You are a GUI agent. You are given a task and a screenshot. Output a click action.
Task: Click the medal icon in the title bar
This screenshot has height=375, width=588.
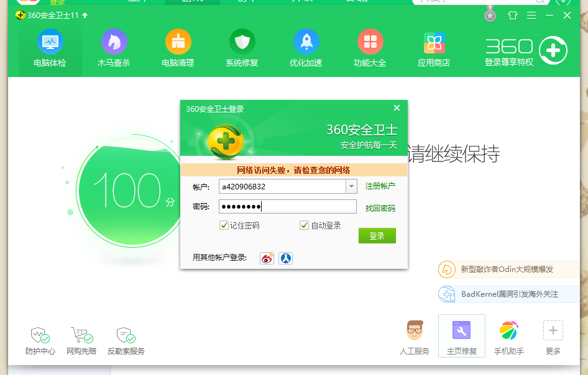click(490, 14)
